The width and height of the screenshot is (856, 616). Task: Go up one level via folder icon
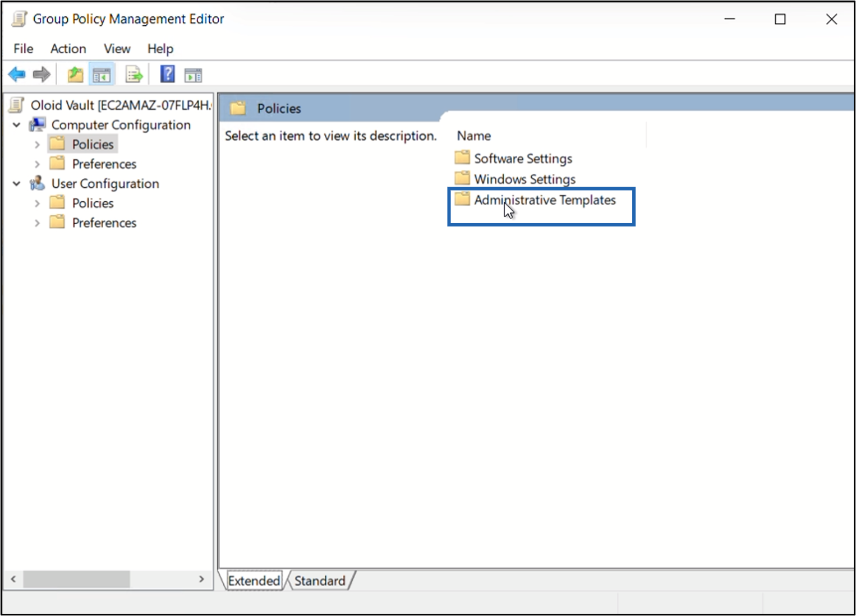pos(75,75)
